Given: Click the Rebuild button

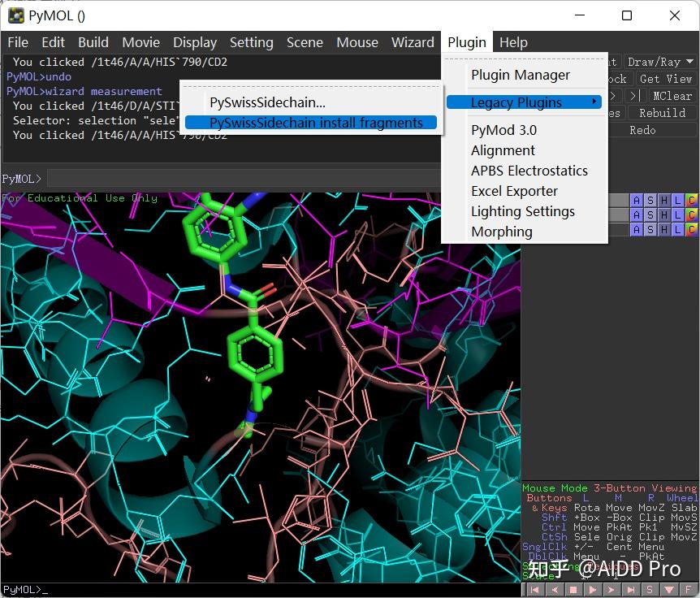Looking at the screenshot, I should click(x=662, y=113).
